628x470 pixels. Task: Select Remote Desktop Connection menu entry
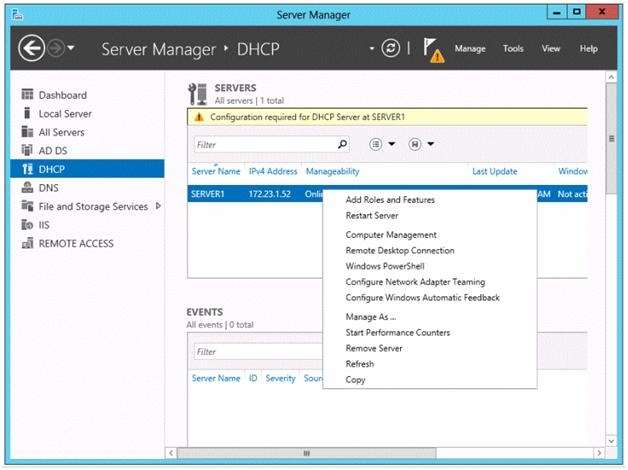pos(400,251)
